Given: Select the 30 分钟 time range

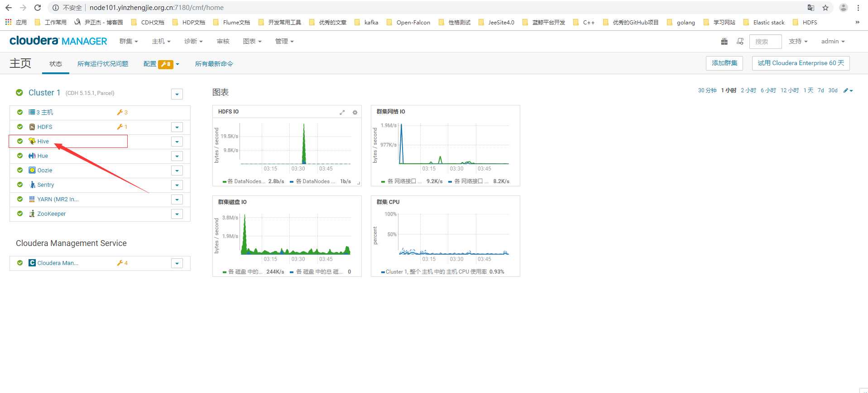Looking at the screenshot, I should click(x=707, y=90).
